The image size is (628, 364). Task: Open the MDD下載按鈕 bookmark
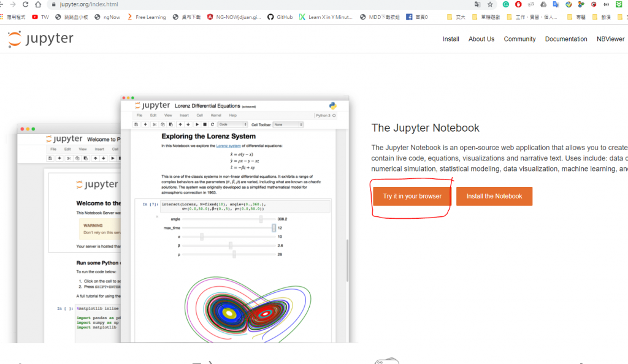pos(380,17)
